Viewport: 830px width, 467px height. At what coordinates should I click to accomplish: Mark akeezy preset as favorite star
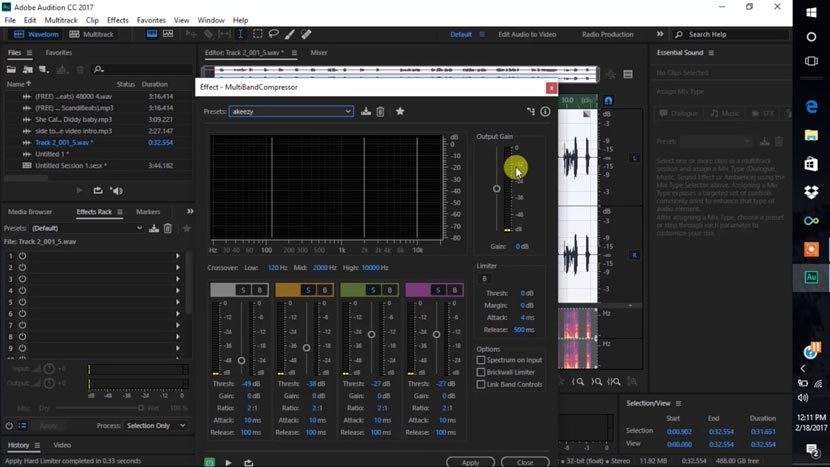400,111
